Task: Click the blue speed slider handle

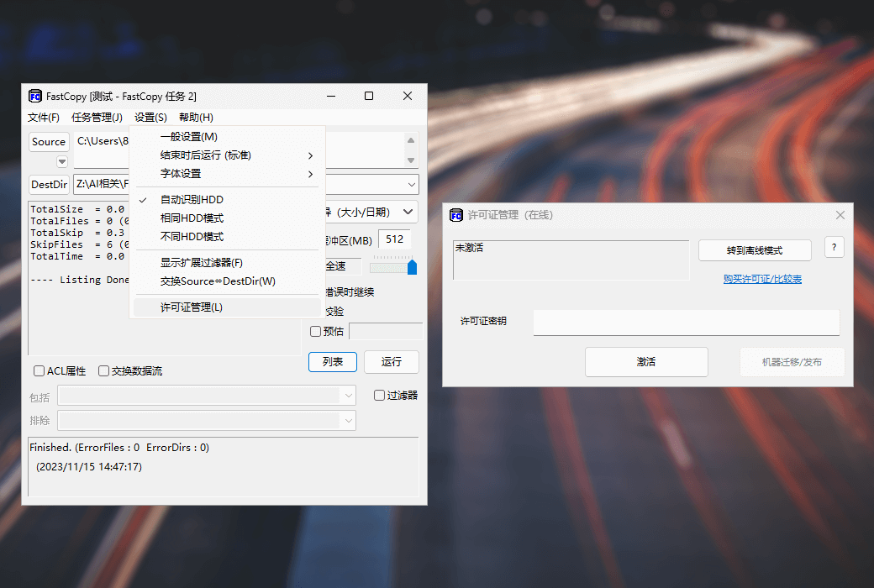Action: 412,267
